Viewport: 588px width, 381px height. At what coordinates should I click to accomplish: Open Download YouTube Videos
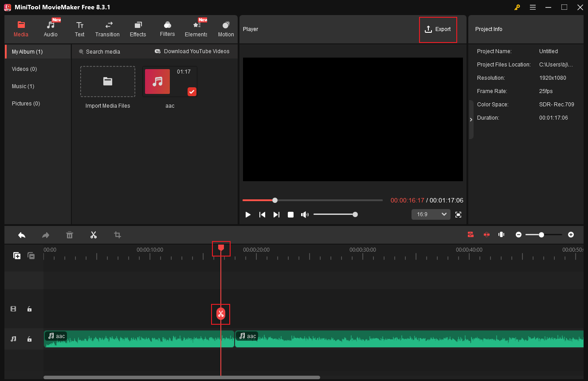tap(192, 51)
